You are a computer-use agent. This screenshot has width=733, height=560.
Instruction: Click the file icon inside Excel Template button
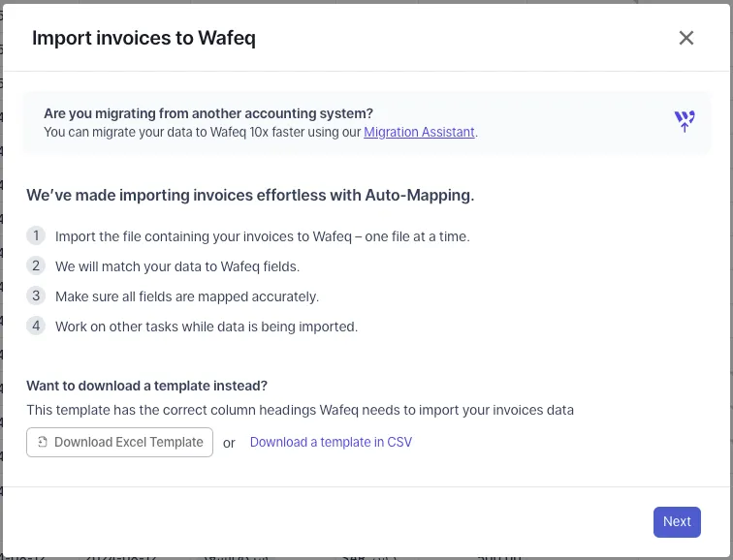[x=43, y=443]
